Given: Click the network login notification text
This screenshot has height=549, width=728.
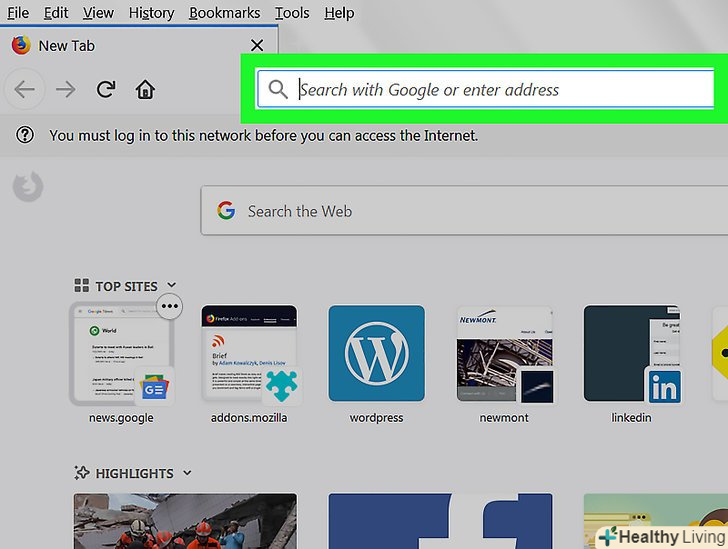Looking at the screenshot, I should [263, 136].
